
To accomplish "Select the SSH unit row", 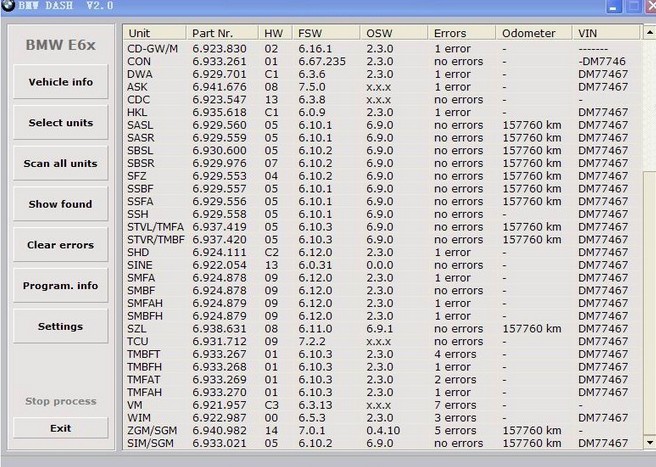I will [x=383, y=214].
